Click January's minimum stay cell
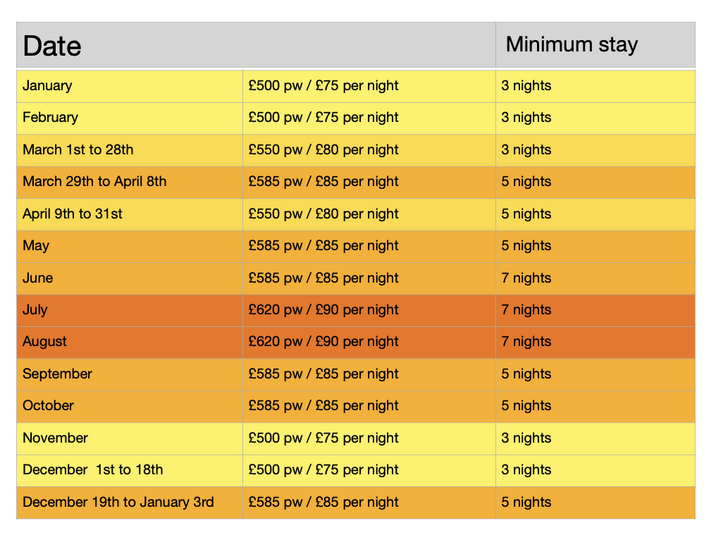Image resolution: width=716 pixels, height=542 pixels. pos(526,86)
